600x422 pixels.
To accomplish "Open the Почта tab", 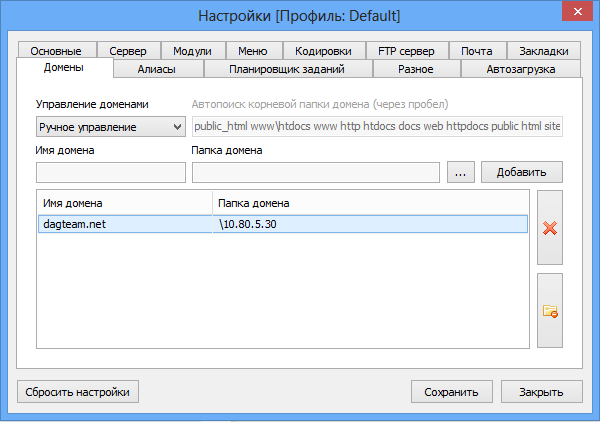I will (476, 51).
